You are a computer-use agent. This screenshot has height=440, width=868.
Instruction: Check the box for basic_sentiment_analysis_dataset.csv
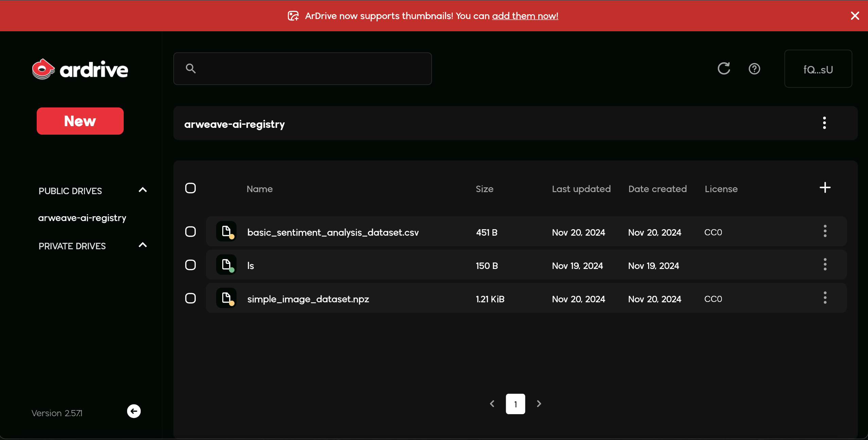pyautogui.click(x=190, y=232)
